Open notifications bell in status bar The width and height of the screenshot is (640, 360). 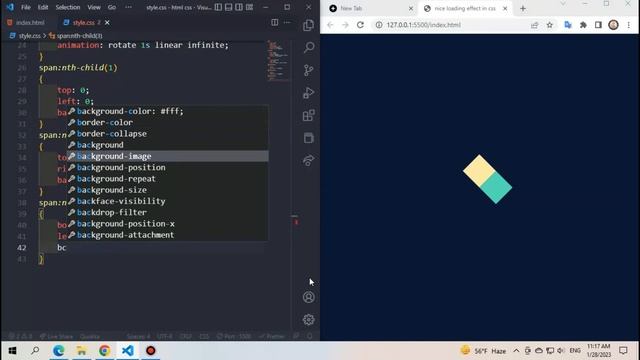coord(310,336)
